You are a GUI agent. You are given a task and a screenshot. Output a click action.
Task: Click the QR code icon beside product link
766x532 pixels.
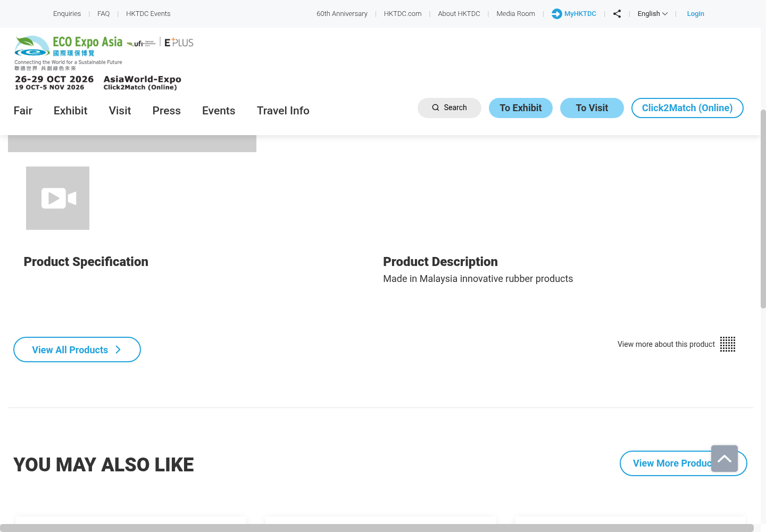tap(728, 344)
